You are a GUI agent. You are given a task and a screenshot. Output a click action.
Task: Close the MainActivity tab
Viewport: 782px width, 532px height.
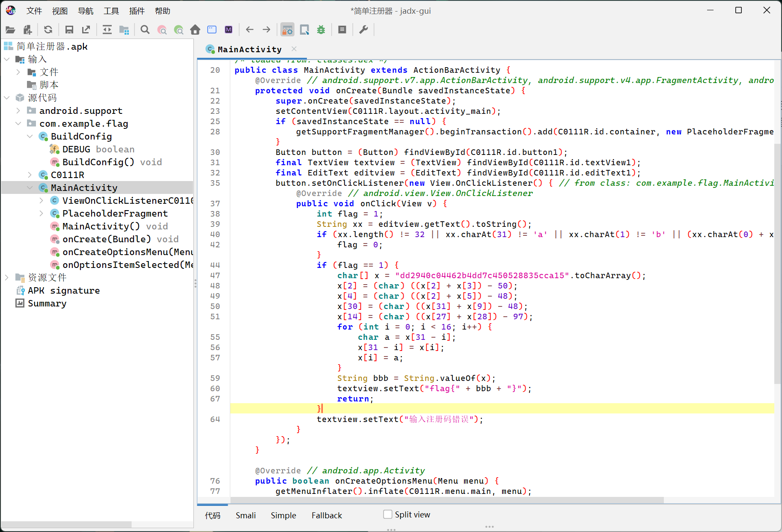[294, 49]
